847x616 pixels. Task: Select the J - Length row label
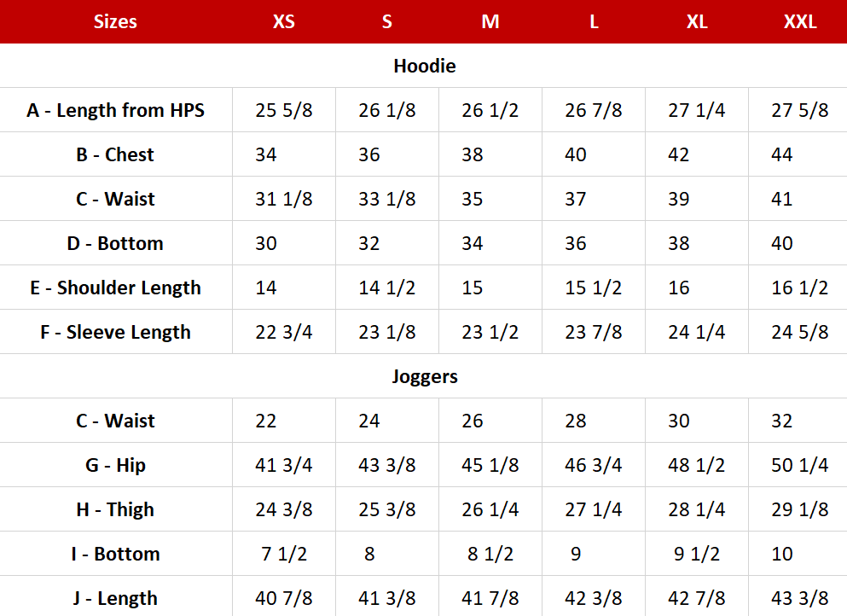pos(116,598)
